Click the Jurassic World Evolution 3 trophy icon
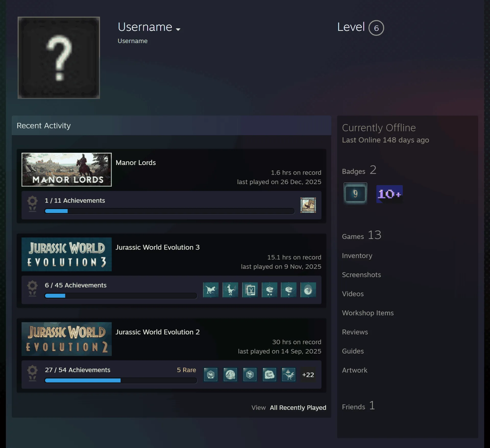 click(32, 288)
